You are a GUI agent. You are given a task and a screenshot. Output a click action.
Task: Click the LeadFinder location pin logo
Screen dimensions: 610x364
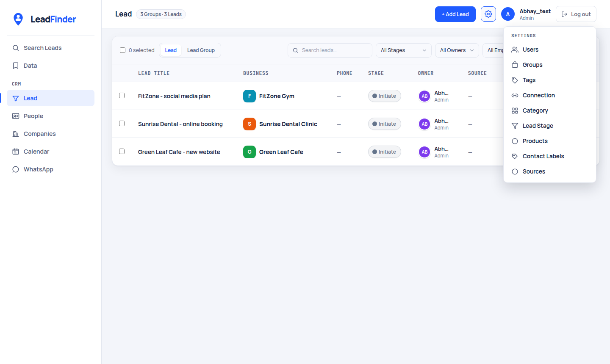pyautogui.click(x=18, y=19)
